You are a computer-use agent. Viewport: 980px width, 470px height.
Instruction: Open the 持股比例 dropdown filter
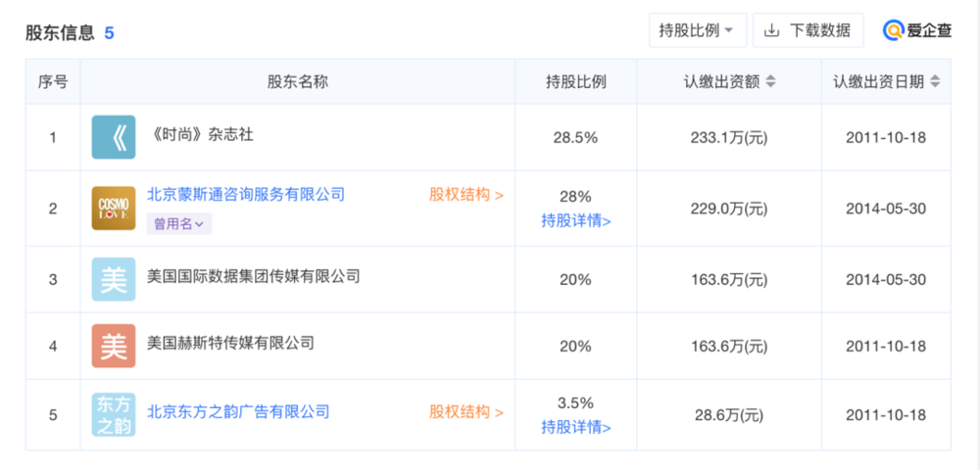pos(698,30)
